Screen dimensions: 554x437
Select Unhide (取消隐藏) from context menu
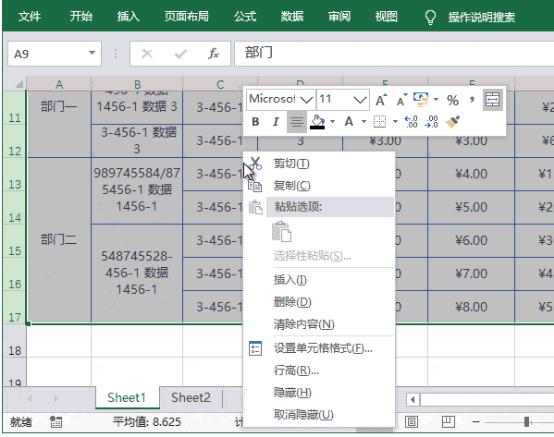(319, 414)
